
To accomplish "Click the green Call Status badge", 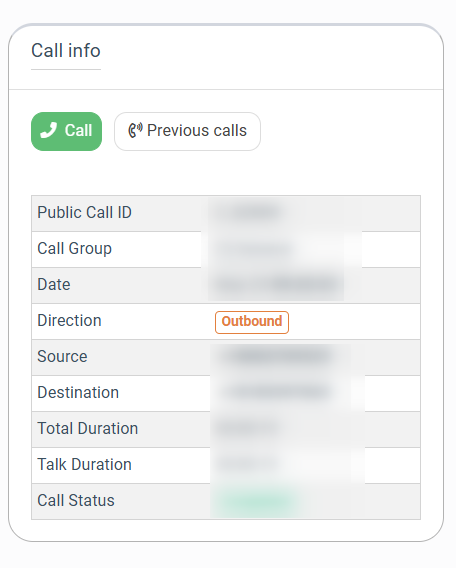I will point(254,502).
